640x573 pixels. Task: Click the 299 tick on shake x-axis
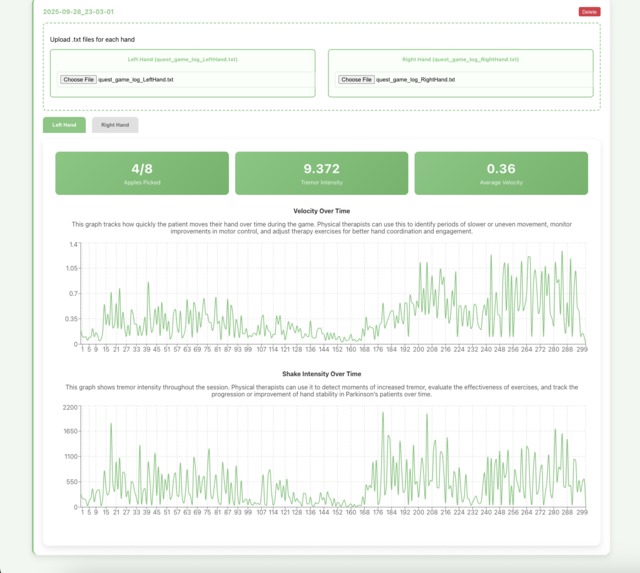pos(582,512)
